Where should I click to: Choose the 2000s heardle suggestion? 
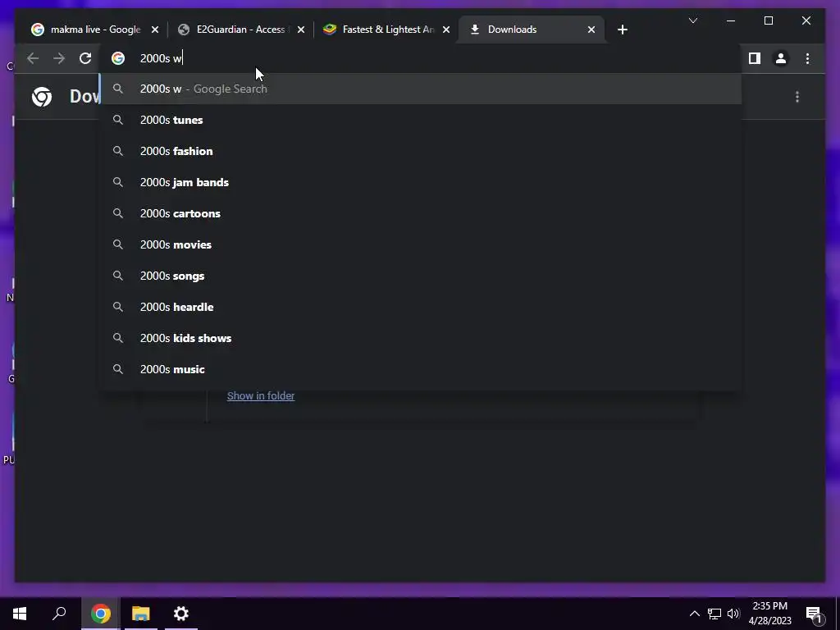pos(422,307)
